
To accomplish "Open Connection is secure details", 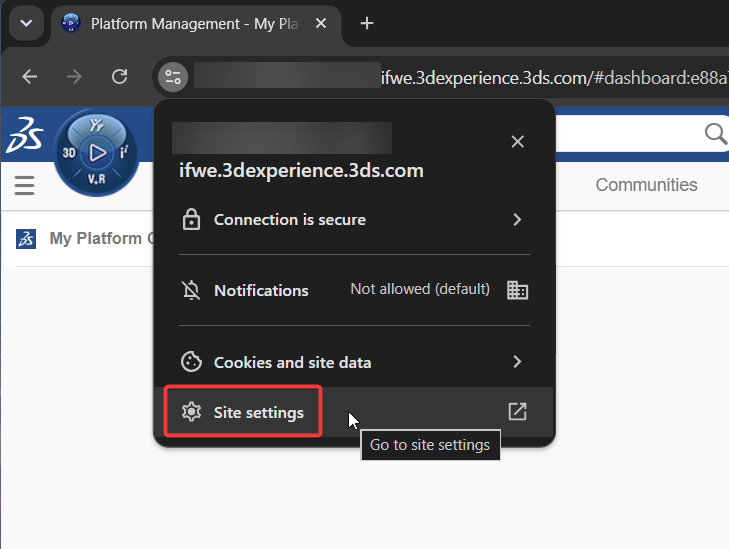I will tap(354, 219).
